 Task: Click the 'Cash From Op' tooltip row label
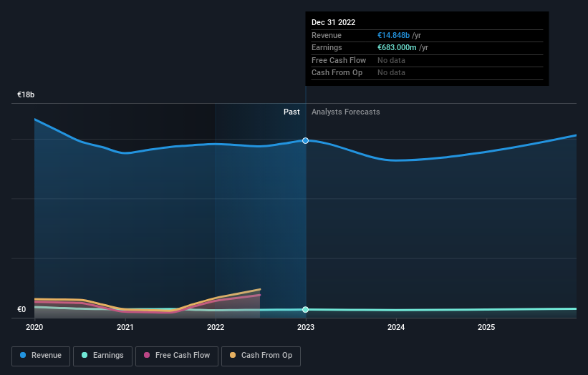click(x=337, y=73)
